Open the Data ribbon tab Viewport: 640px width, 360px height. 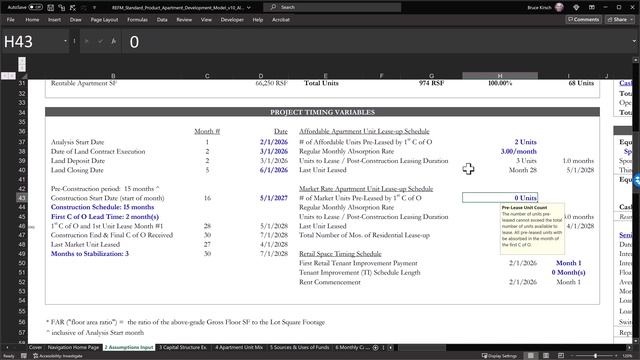[x=162, y=20]
